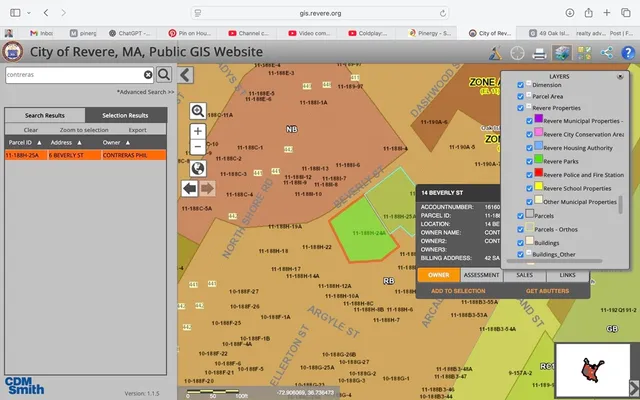Click the full extent globe icon
Image resolution: width=640 pixels, height=400 pixels.
198,168
